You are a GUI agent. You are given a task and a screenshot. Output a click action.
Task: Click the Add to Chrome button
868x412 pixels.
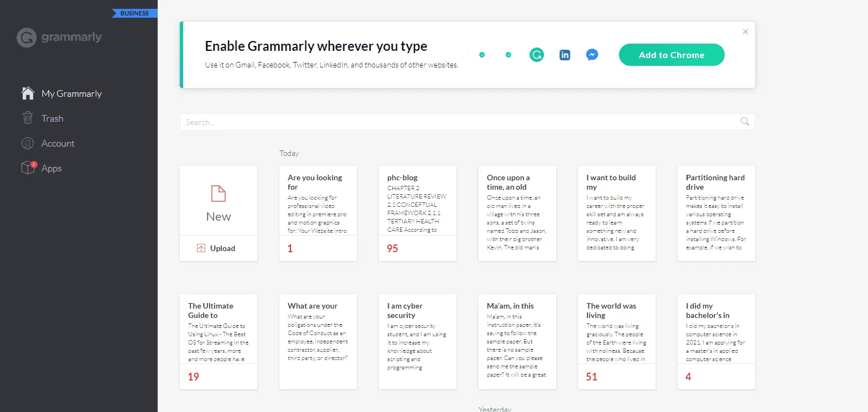pyautogui.click(x=672, y=55)
